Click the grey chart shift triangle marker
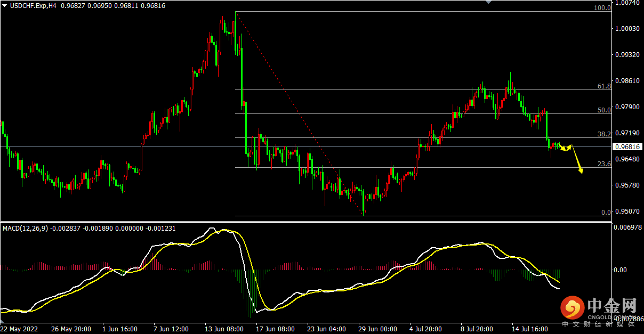 tap(487, 2)
